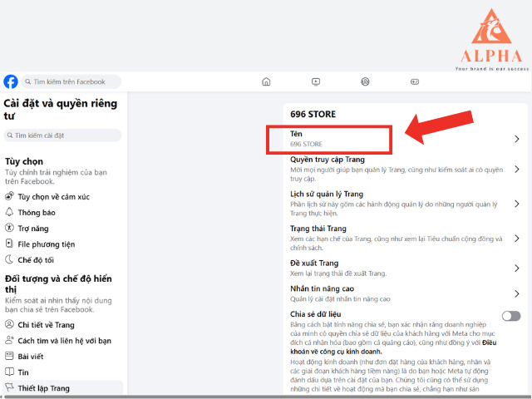Open Trạng thái Trang setting
Viewport: 532px width, 399px height.
click(405, 239)
